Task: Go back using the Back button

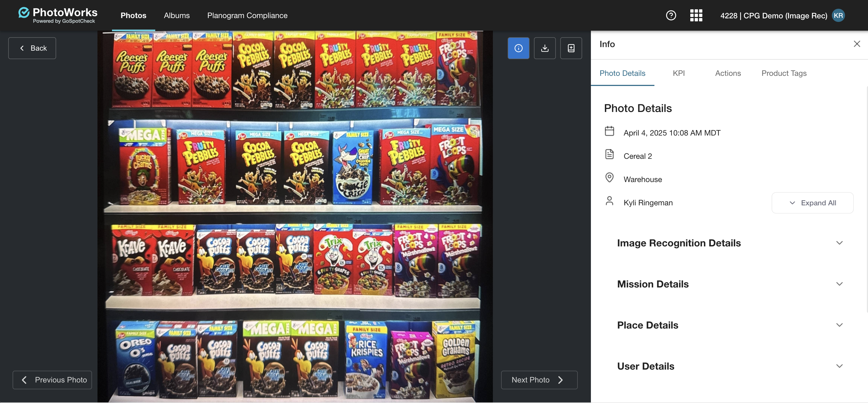Action: click(x=32, y=48)
